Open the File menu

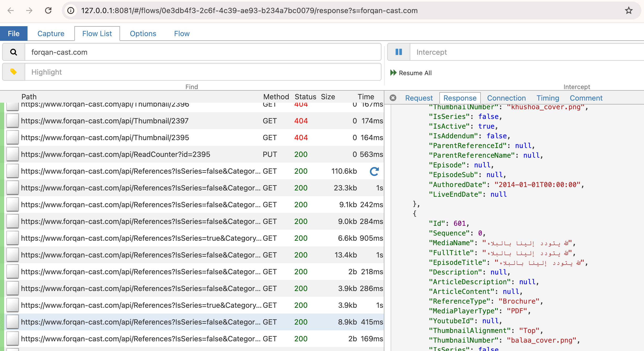(14, 34)
